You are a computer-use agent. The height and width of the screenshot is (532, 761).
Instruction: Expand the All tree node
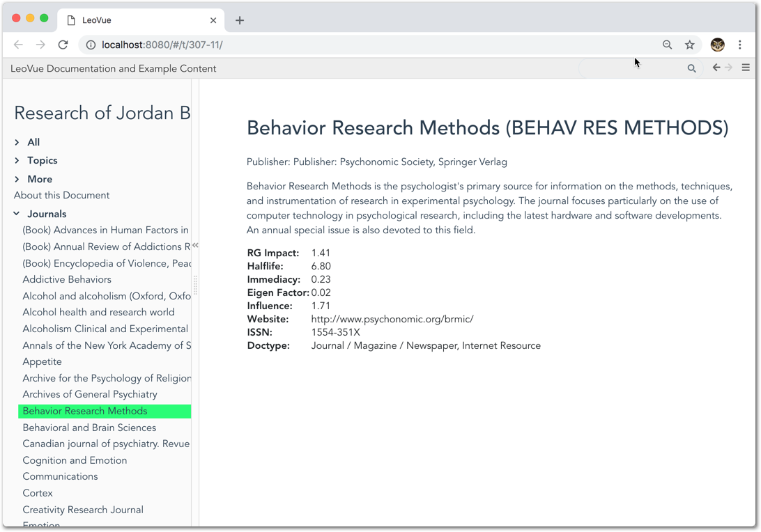[17, 142]
